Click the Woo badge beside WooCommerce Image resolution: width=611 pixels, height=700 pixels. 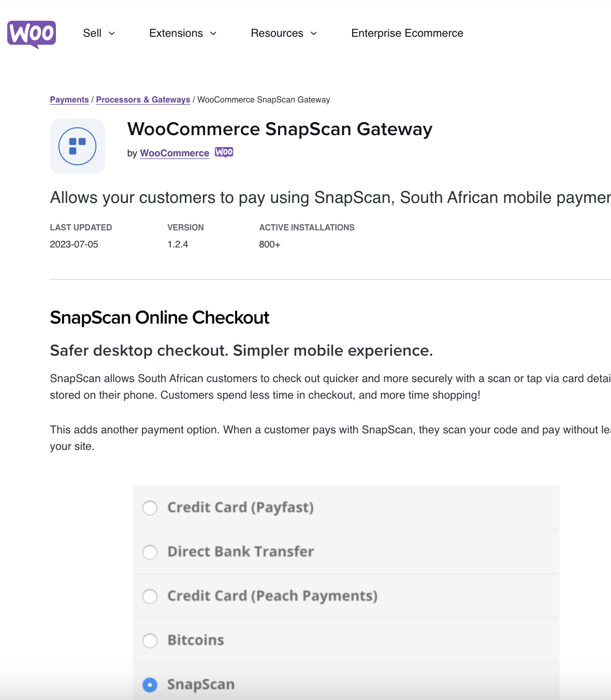(x=224, y=152)
